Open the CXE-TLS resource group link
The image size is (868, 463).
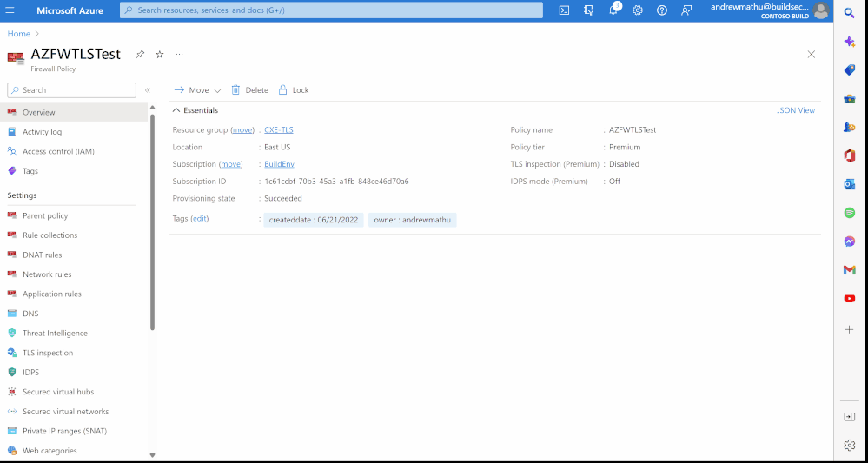click(x=278, y=130)
